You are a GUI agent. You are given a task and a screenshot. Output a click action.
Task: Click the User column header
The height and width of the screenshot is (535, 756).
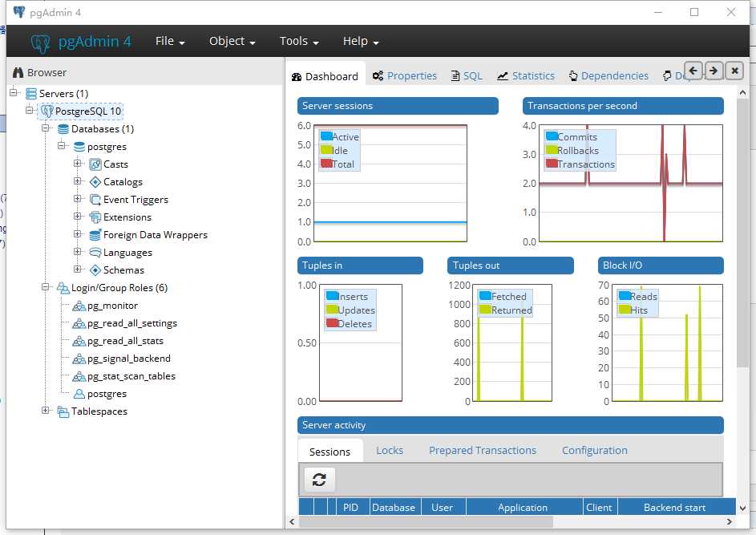(x=442, y=508)
